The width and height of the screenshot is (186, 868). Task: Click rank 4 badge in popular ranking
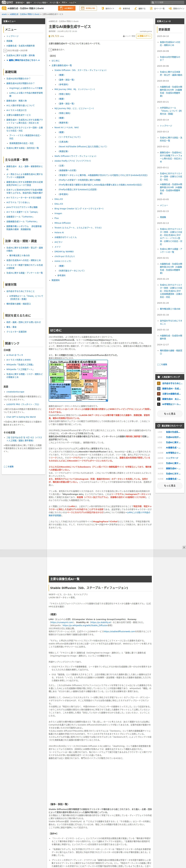pyautogui.click(x=159, y=399)
